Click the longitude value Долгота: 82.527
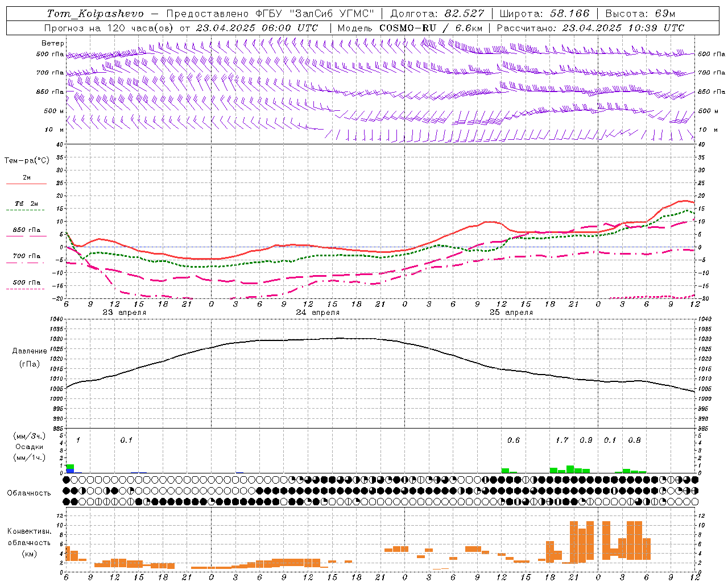 tap(437, 14)
